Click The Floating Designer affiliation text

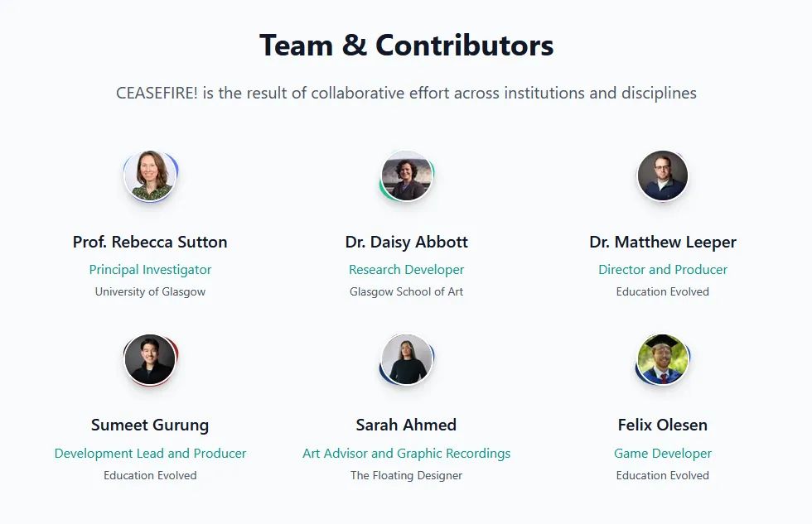coord(407,475)
